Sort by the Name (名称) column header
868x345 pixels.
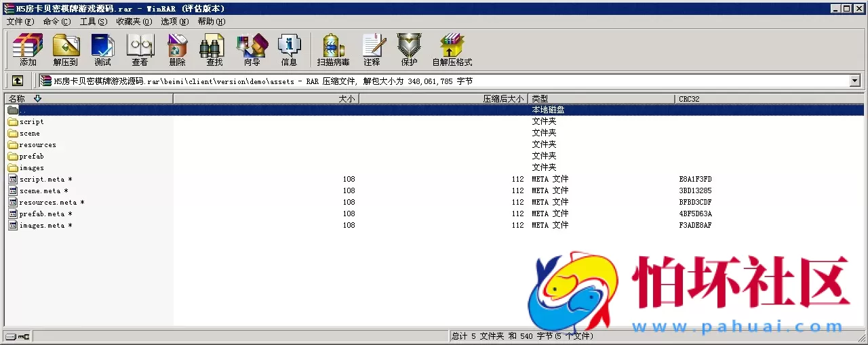point(89,99)
